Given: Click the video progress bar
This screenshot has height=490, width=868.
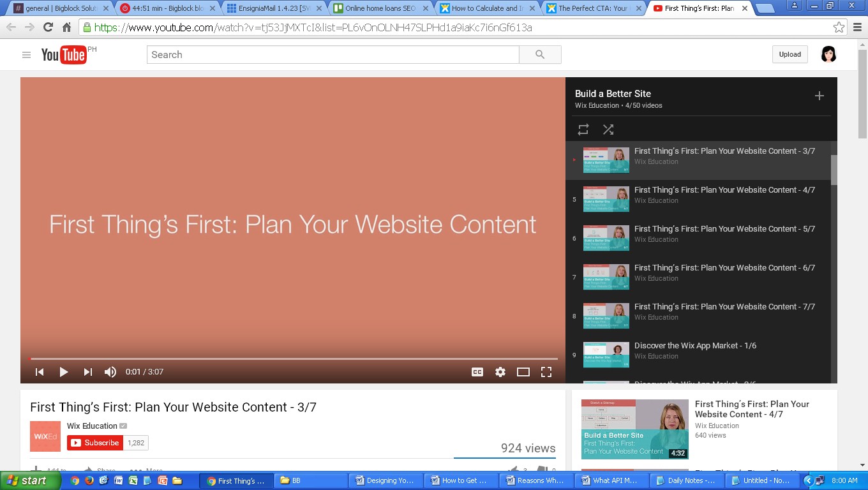Looking at the screenshot, I should coord(294,359).
